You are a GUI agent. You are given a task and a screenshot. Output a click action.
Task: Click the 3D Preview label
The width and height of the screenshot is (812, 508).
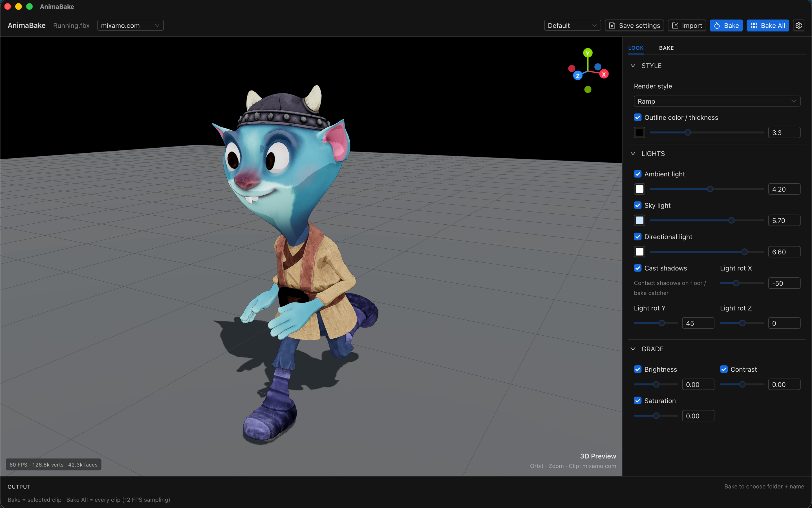click(x=598, y=456)
